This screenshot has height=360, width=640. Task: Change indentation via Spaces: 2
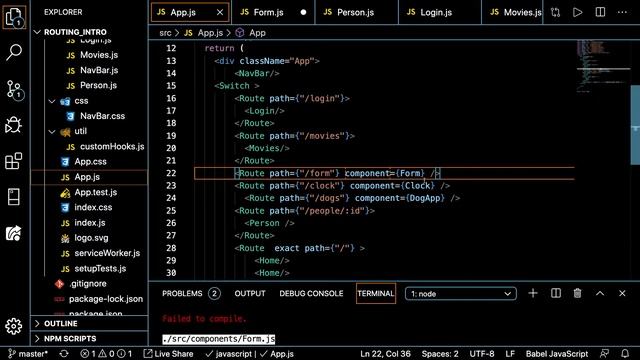point(440,354)
